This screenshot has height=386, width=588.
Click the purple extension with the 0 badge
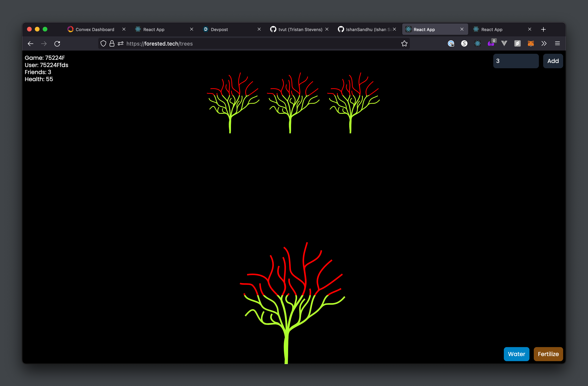(x=491, y=43)
